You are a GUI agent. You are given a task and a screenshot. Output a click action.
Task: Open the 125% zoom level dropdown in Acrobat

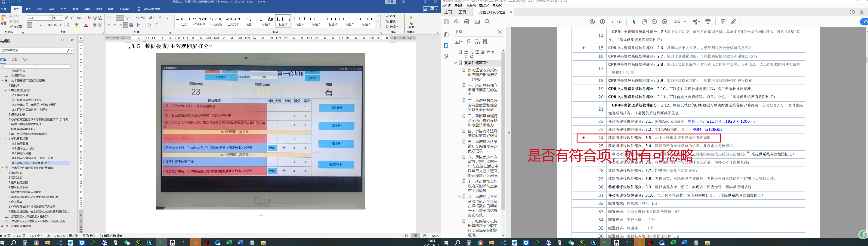684,22
